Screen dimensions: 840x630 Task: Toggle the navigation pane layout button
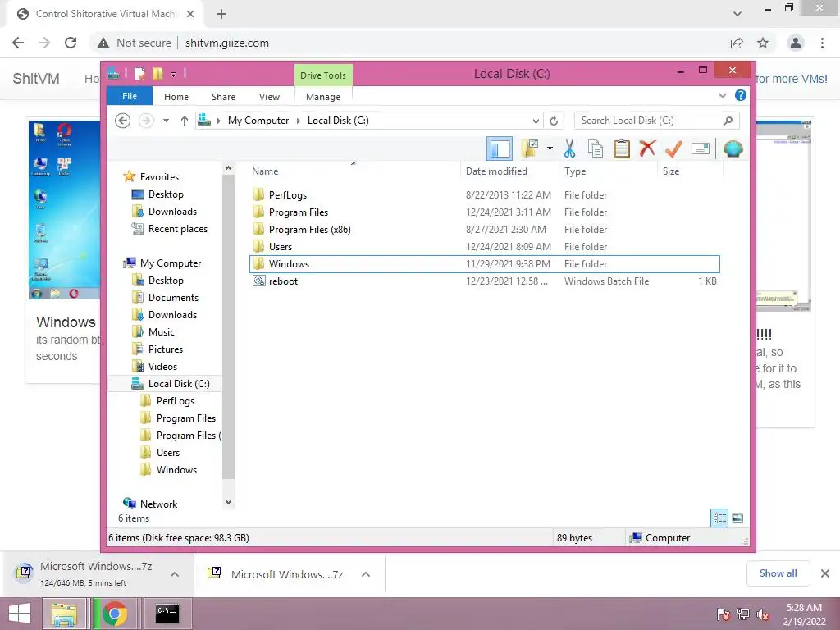tap(500, 148)
